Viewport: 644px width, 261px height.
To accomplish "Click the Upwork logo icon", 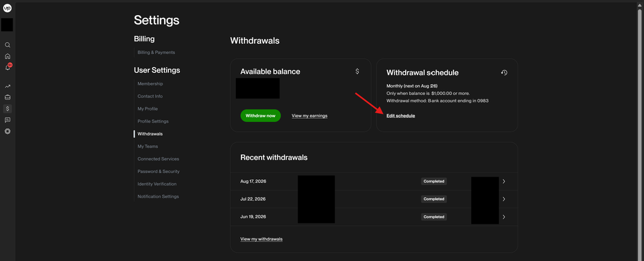I will [x=8, y=8].
